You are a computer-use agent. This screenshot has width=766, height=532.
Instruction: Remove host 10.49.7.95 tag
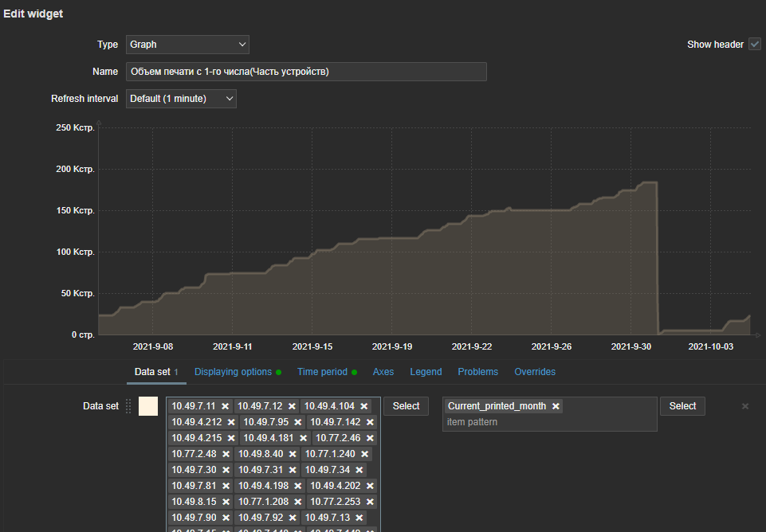[x=298, y=422]
